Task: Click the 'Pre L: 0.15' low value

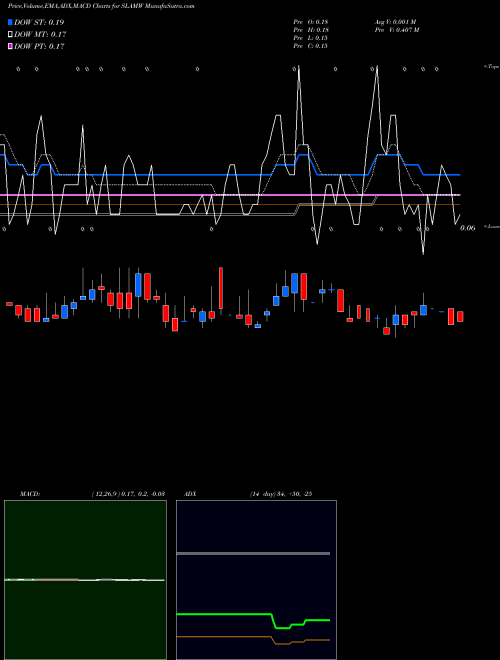Action: click(x=310, y=38)
